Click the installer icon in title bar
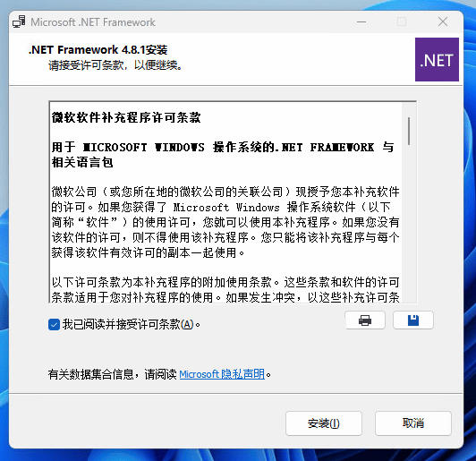The height and width of the screenshot is (461, 476). point(19,21)
